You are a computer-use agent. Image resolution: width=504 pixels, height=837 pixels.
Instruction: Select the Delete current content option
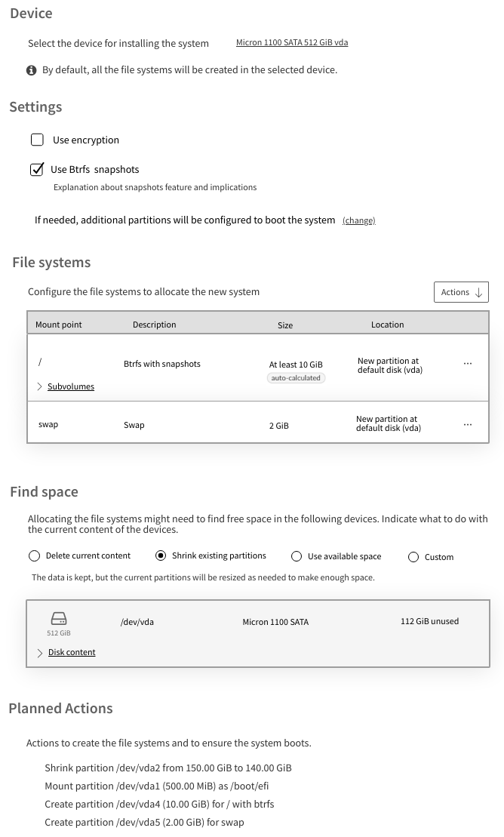[x=35, y=556]
